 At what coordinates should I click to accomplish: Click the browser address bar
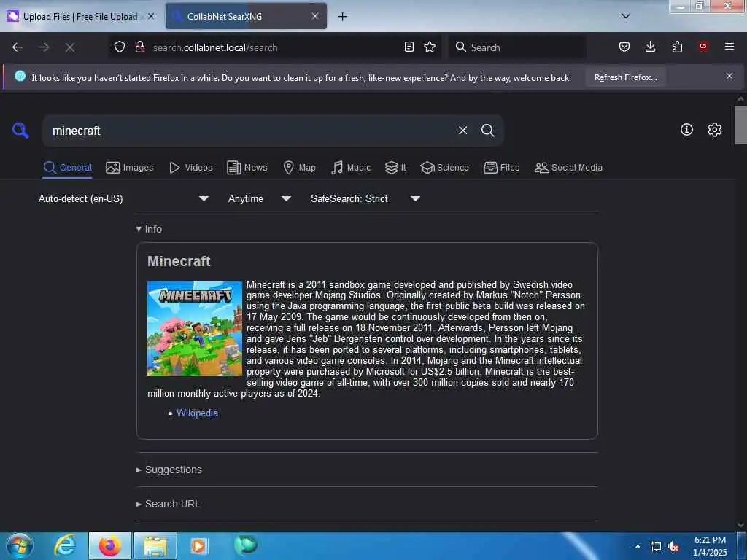tap(274, 47)
